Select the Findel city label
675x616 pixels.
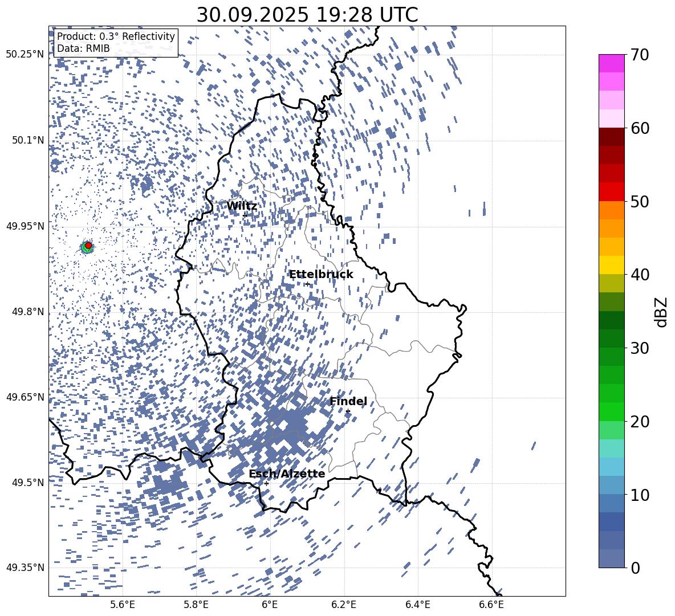click(x=348, y=401)
